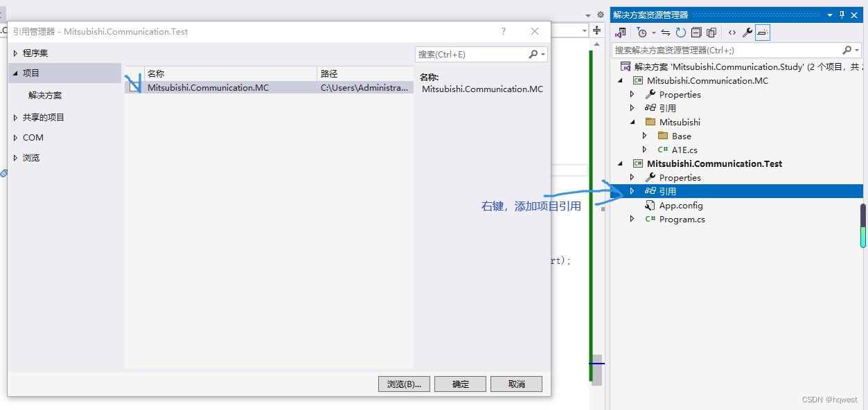Collapse the Mitsubishi.Communication.Test project node
This screenshot has height=410, width=868.
tap(621, 163)
